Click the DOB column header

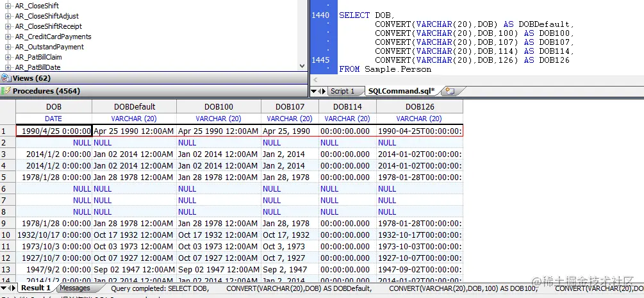pos(54,107)
